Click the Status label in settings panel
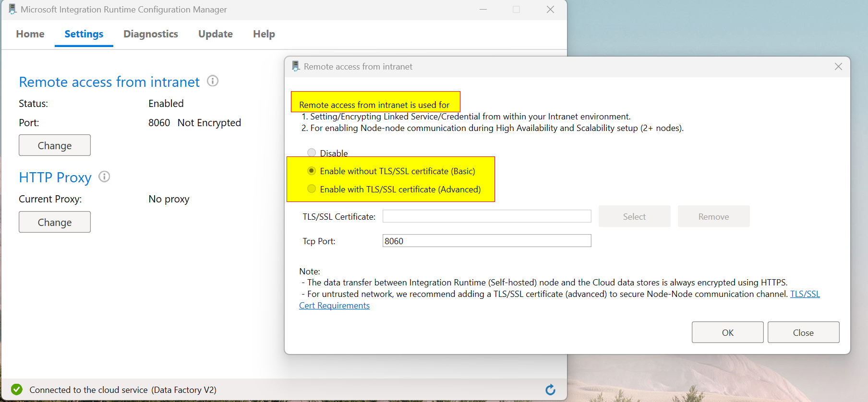This screenshot has width=868, height=402. pyautogui.click(x=33, y=104)
